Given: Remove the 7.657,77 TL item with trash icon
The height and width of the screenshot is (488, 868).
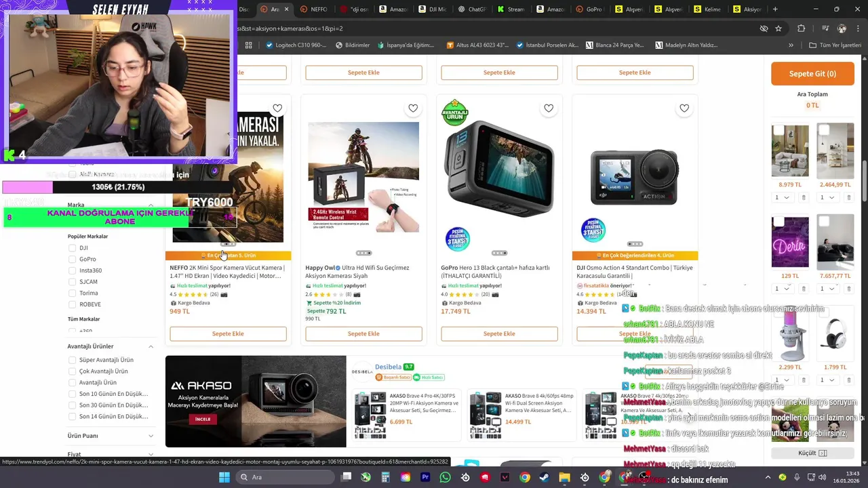Looking at the screenshot, I should pos(848,289).
